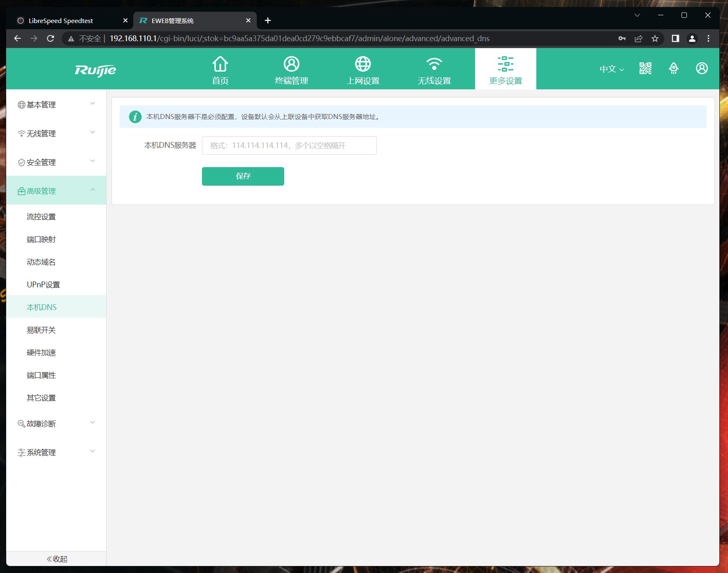The width and height of the screenshot is (728, 573).
Task: Open browser side panel icon
Action: tap(675, 39)
